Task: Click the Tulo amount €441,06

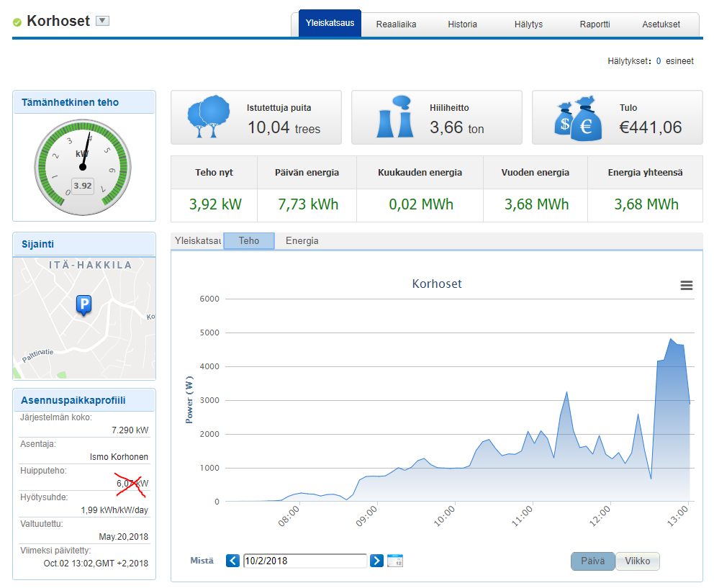Action: (650, 127)
